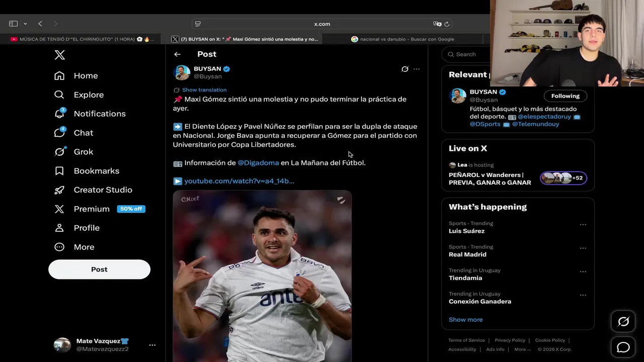Image resolution: width=644 pixels, height=362 pixels.
Task: Click Safari translate icon in address bar
Action: [x=437, y=24]
